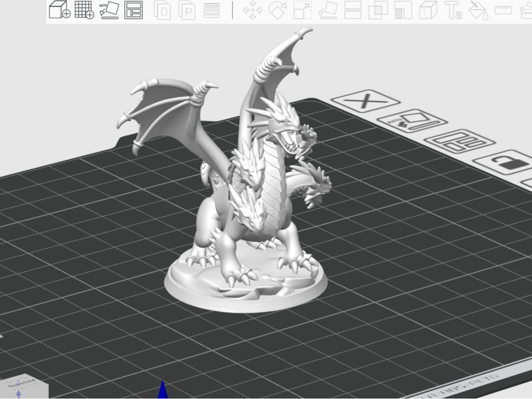Arrange objects on this plate
Image resolution: width=532 pixels, height=399 pixels.
[460, 141]
